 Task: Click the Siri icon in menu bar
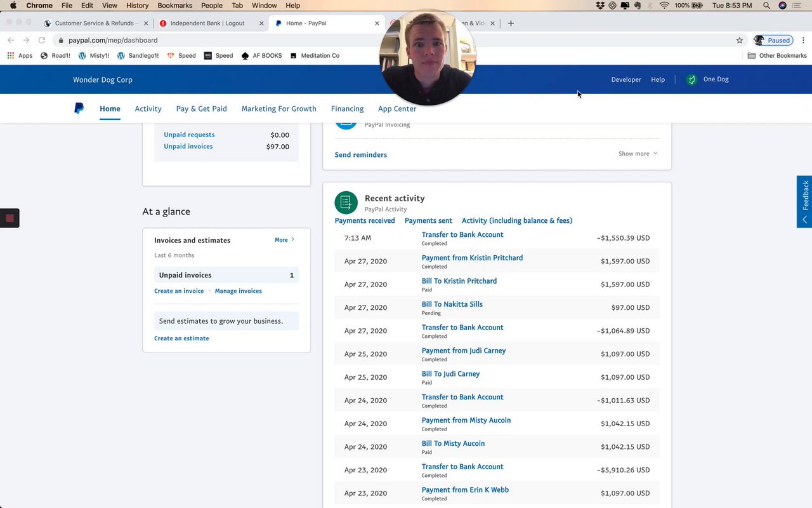tap(782, 6)
